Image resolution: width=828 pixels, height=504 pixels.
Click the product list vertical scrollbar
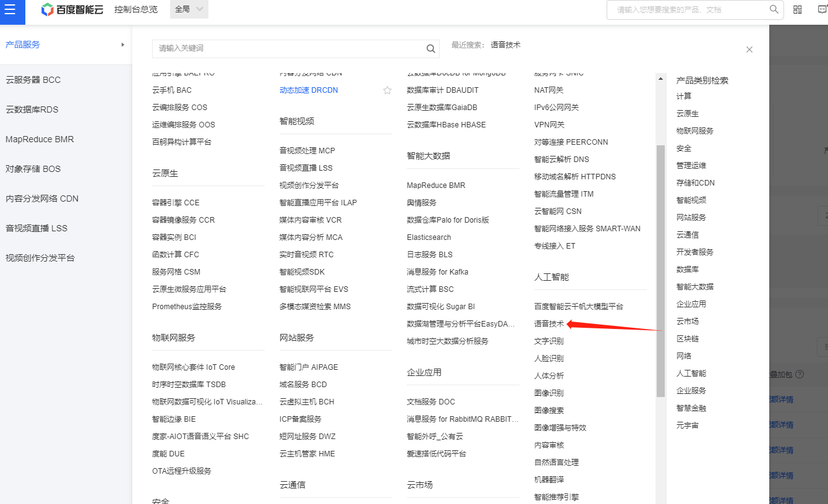660,270
